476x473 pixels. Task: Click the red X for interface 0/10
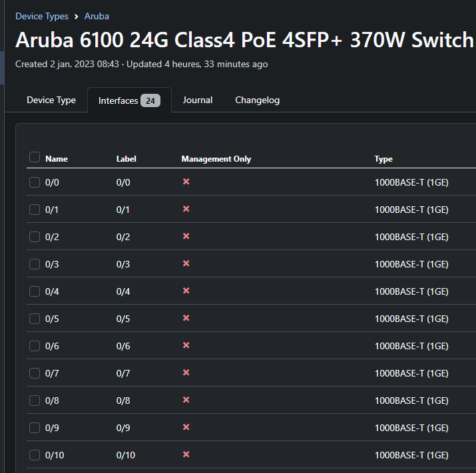(x=186, y=454)
